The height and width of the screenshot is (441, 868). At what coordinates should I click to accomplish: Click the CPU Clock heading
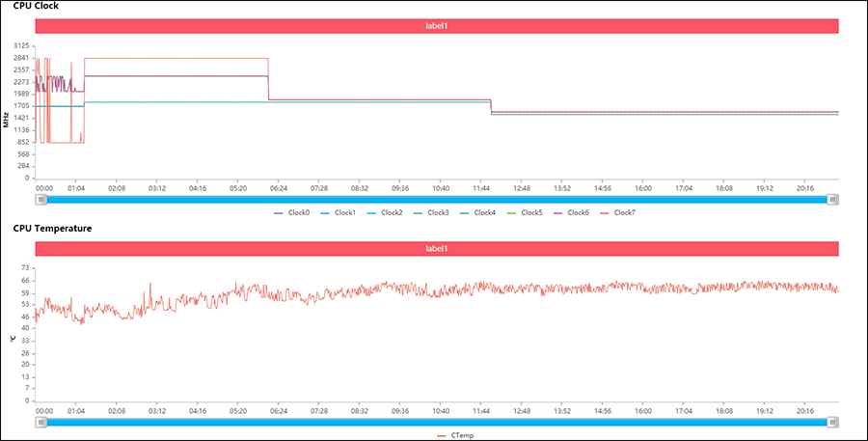point(36,6)
